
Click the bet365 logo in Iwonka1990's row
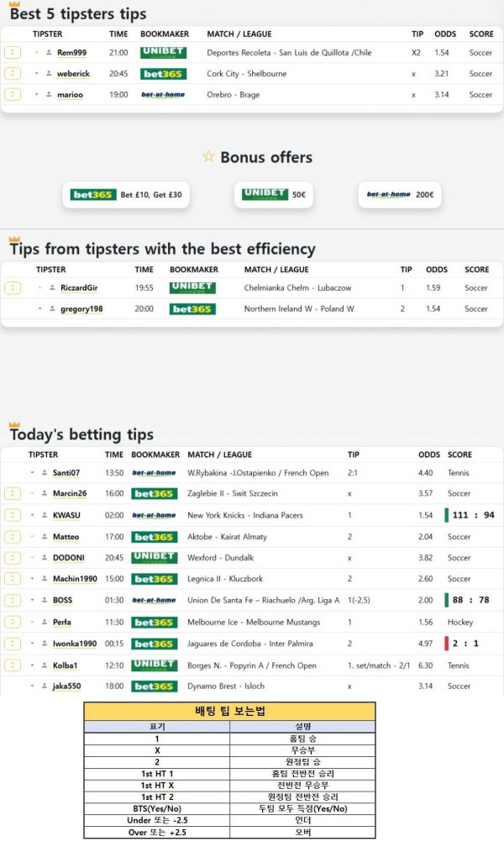(154, 644)
